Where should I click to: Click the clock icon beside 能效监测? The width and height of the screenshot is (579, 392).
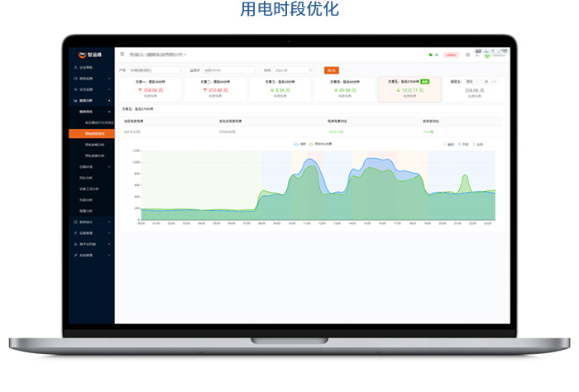pos(76,79)
